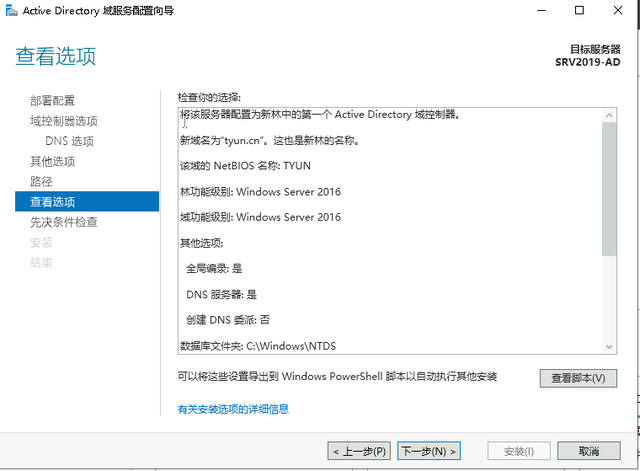Screen dimensions: 640x471
Task: Click the first line about 新林中的第一个 domain controller
Action: click(320, 114)
